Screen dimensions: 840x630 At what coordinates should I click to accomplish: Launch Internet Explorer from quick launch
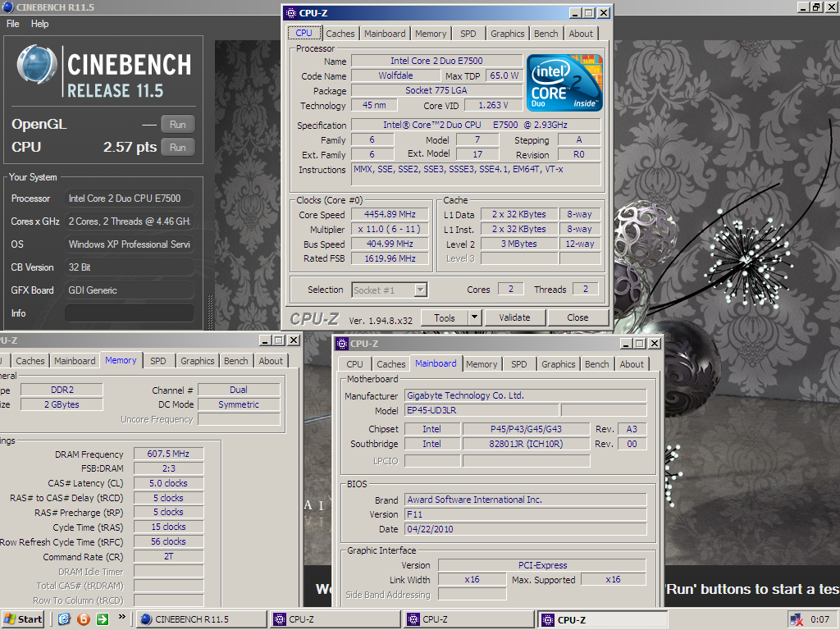point(64,619)
